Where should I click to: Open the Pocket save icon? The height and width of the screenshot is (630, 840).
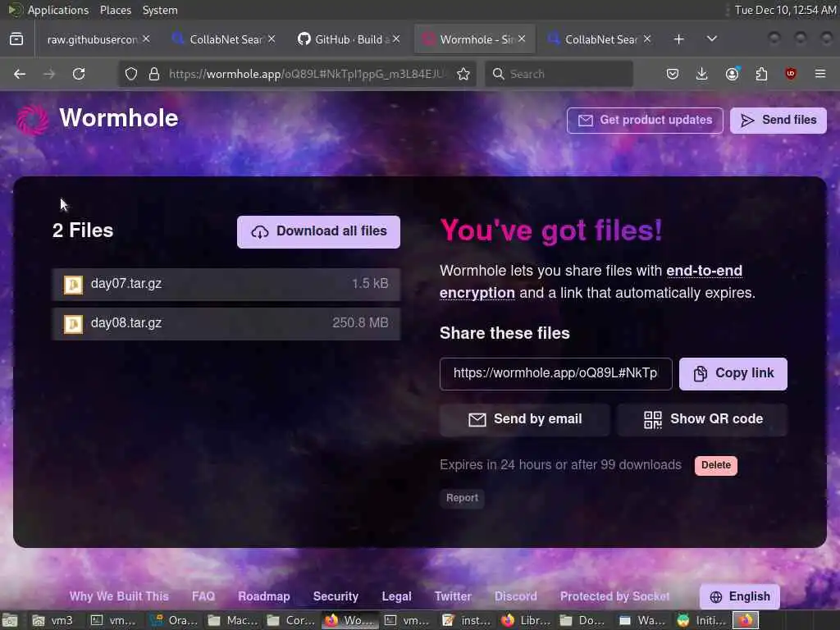coord(673,74)
